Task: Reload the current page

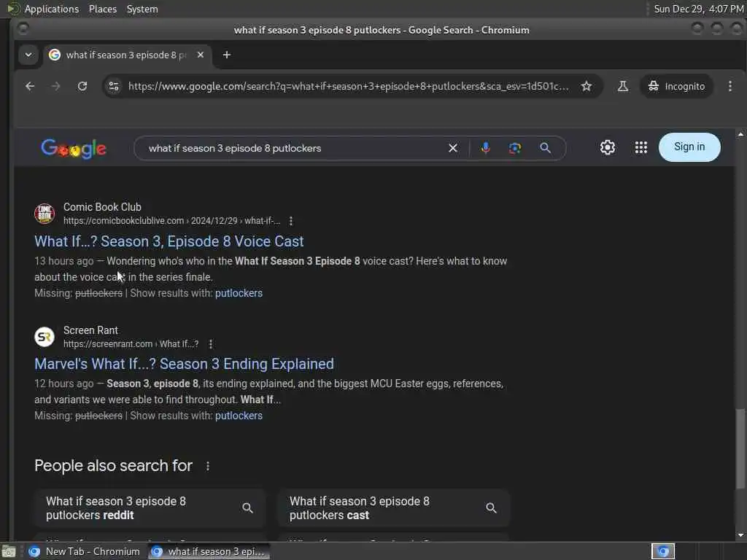Action: 82,86
